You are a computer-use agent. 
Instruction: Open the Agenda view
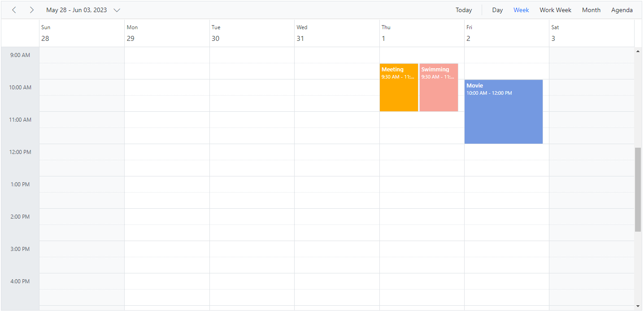point(622,10)
